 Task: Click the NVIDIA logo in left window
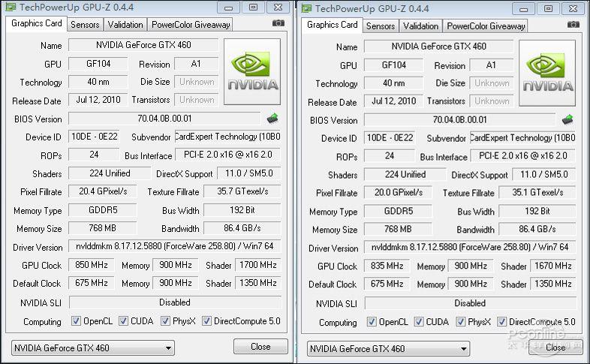252,71
